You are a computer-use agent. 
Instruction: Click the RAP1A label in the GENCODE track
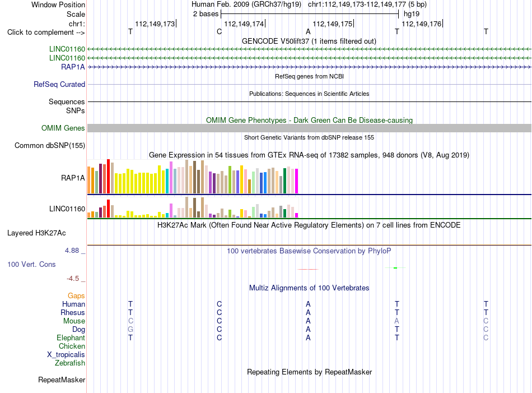(73, 67)
